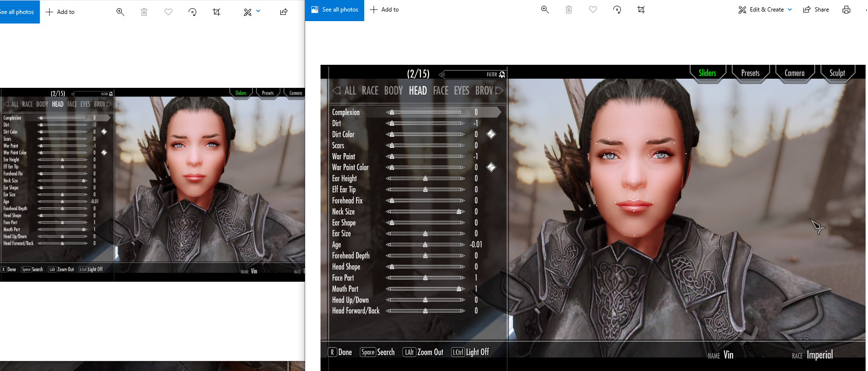Select the Camera tab in the left photo

coord(296,93)
